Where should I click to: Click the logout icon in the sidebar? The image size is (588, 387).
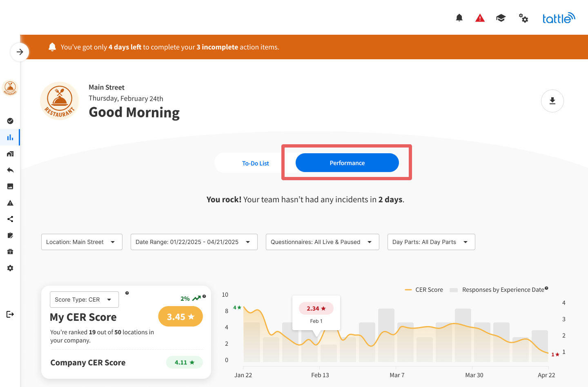(10, 314)
